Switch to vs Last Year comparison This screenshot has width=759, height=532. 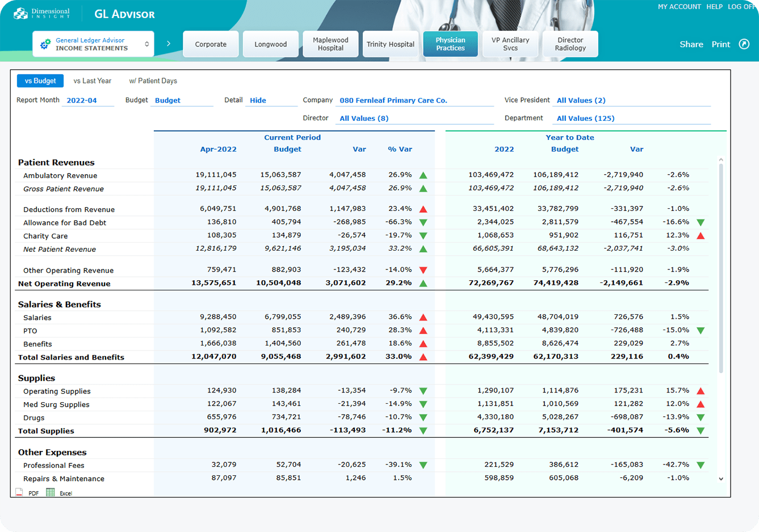point(93,81)
